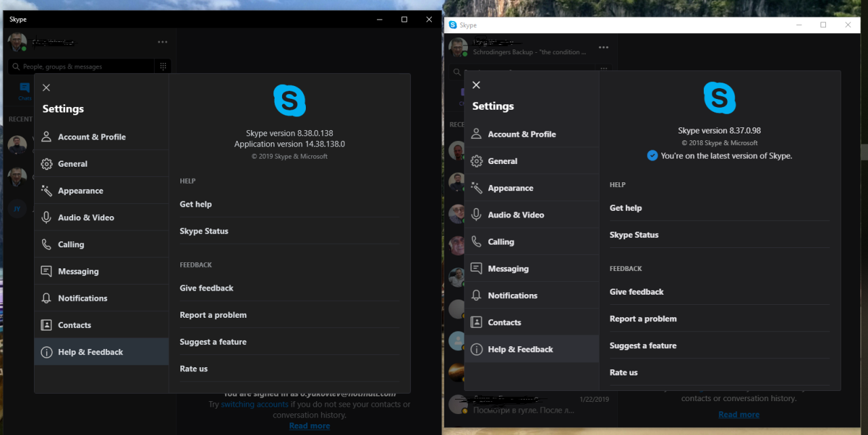
Task: Click the Appearance wand icon in the left window
Action: 46,191
